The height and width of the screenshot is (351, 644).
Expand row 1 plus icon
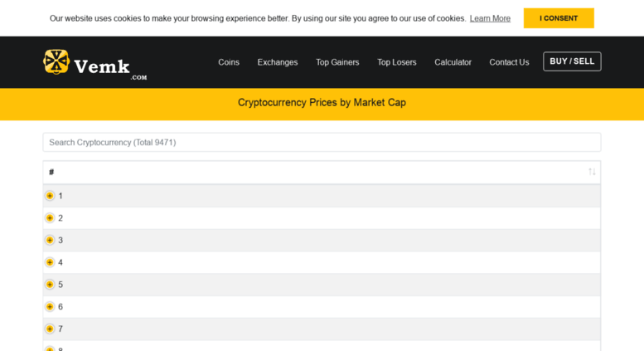pos(50,196)
